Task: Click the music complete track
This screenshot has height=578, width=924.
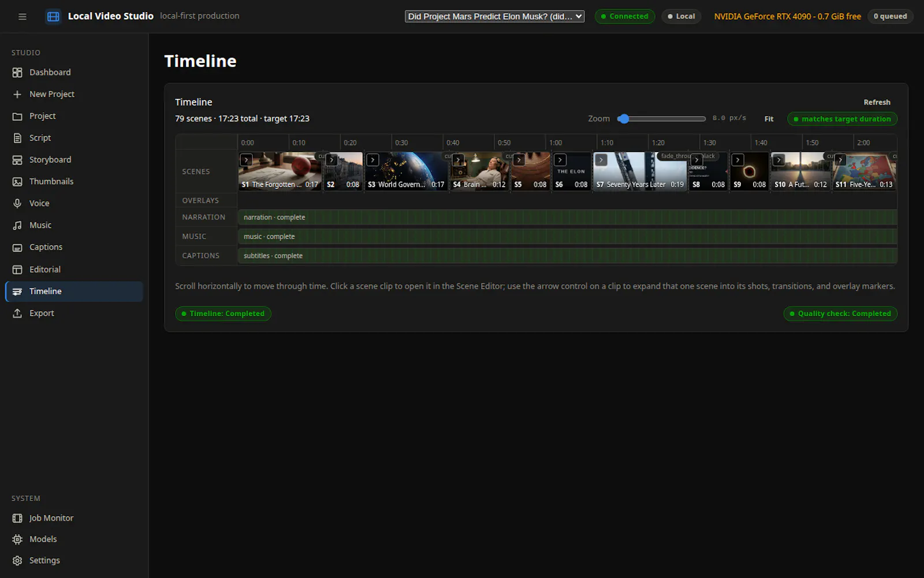Action: 567,236
